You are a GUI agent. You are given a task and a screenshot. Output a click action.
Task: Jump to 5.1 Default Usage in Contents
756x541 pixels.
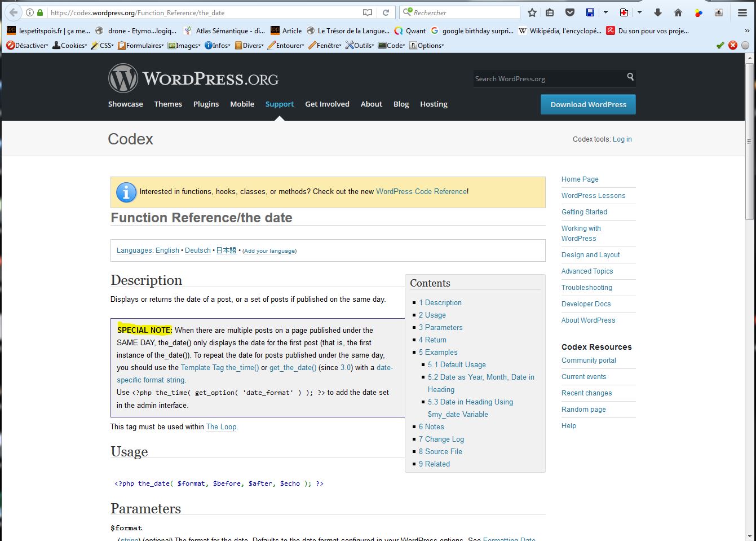tap(456, 365)
